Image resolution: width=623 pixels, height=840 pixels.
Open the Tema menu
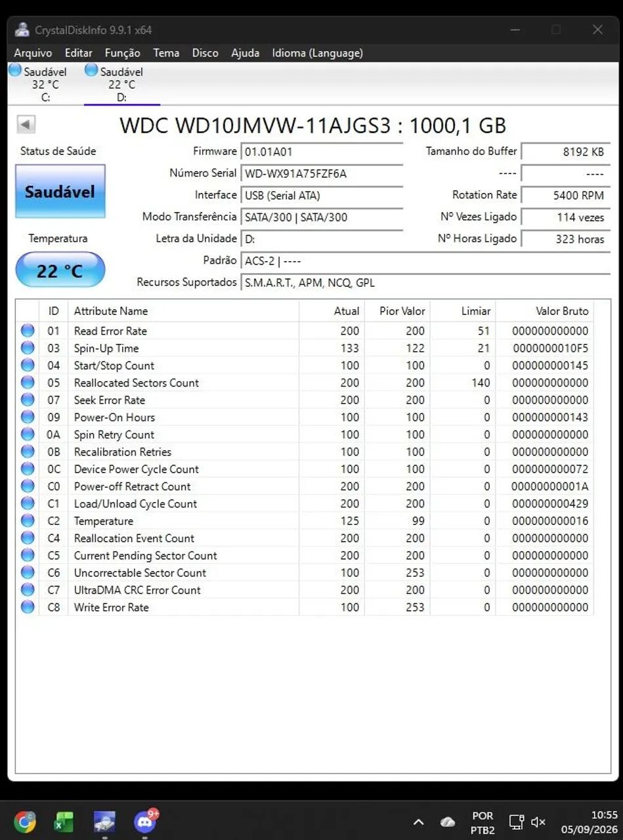pyautogui.click(x=166, y=52)
